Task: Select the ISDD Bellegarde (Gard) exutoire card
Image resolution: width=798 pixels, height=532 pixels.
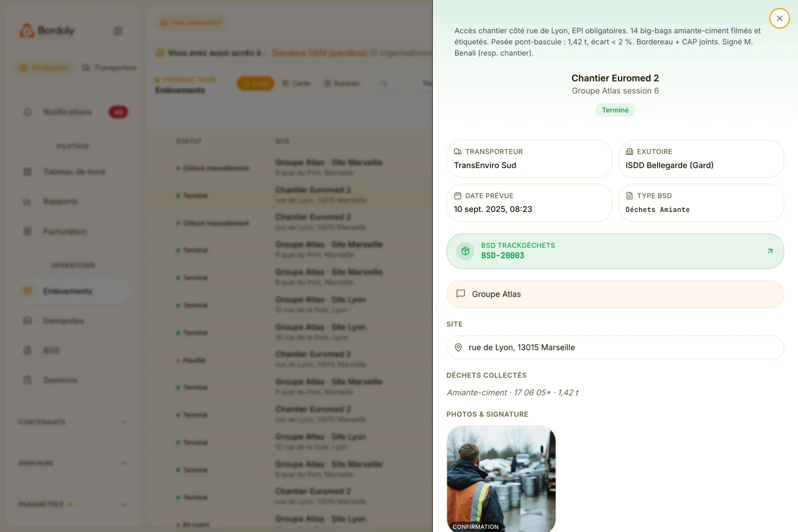Action: [x=701, y=159]
